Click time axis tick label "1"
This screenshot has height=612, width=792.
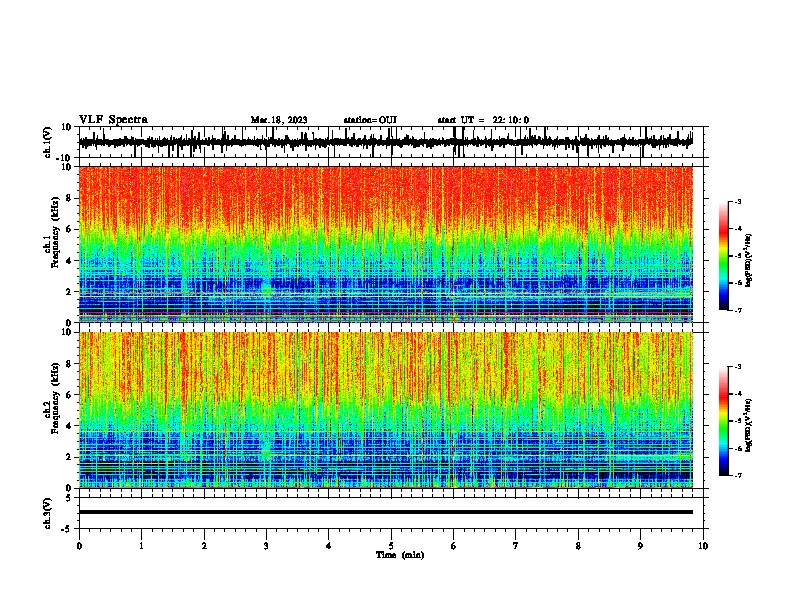[x=141, y=546]
